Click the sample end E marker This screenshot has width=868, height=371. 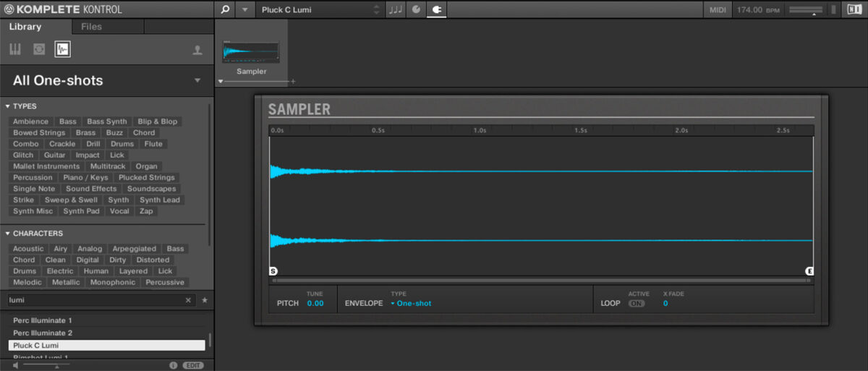pos(809,271)
